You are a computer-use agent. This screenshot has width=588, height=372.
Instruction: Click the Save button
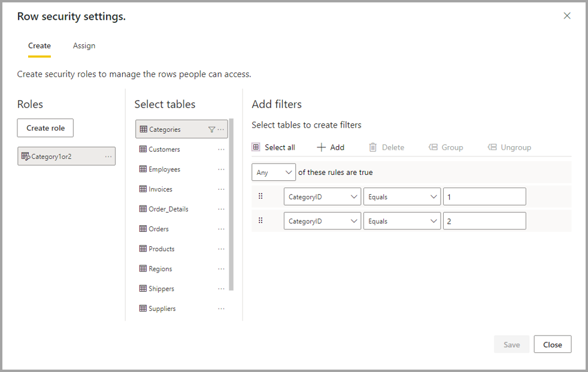tap(511, 344)
